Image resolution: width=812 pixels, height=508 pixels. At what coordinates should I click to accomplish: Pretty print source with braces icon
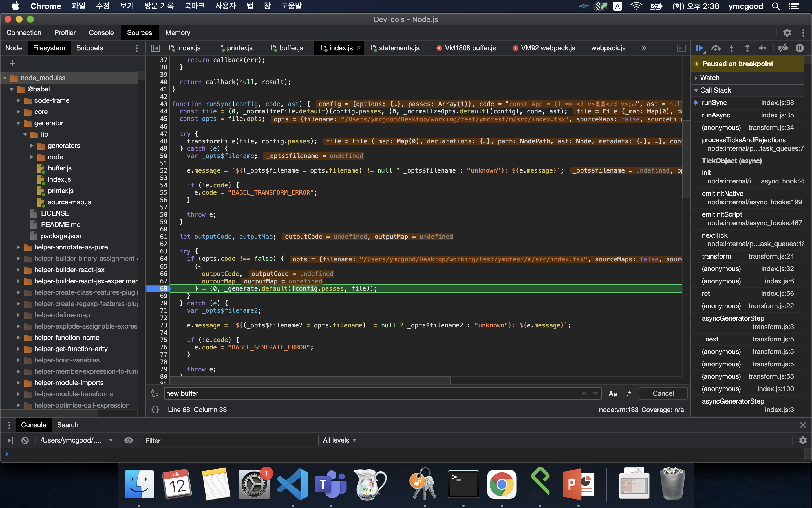pos(155,410)
